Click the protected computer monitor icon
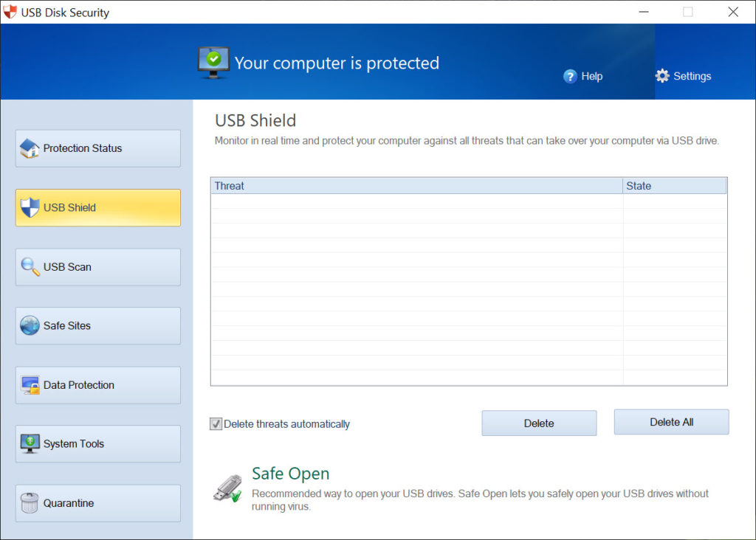Screen dimensions: 756x540 pos(213,63)
